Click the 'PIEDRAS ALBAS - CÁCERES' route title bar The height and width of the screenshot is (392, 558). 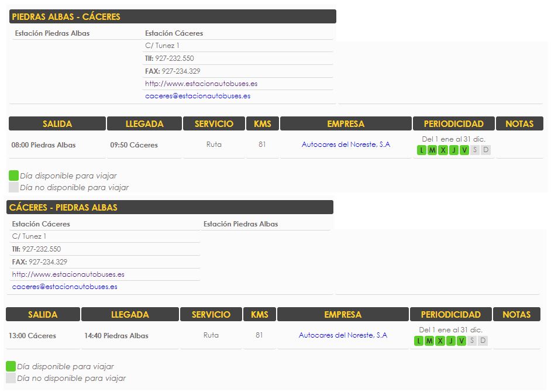coord(173,16)
